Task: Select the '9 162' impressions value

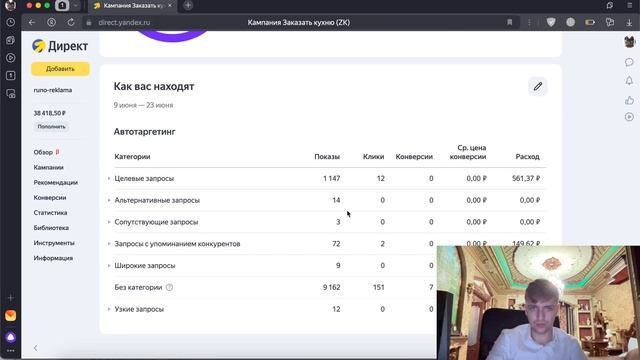Action: (331, 287)
